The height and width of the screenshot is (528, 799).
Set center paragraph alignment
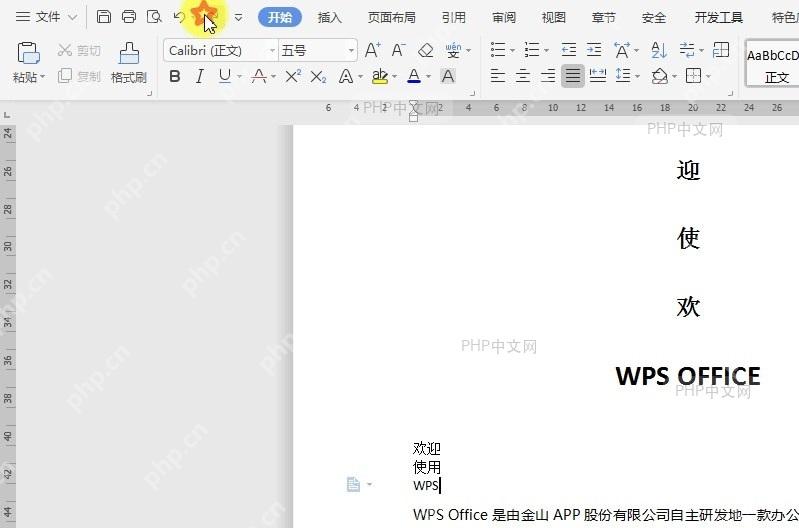[523, 76]
